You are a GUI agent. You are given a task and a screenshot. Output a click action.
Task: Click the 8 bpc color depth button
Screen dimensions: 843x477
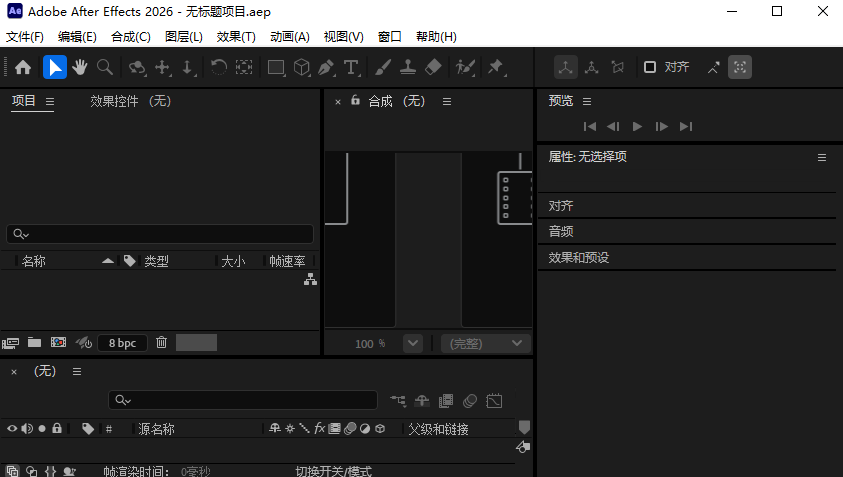(122, 343)
